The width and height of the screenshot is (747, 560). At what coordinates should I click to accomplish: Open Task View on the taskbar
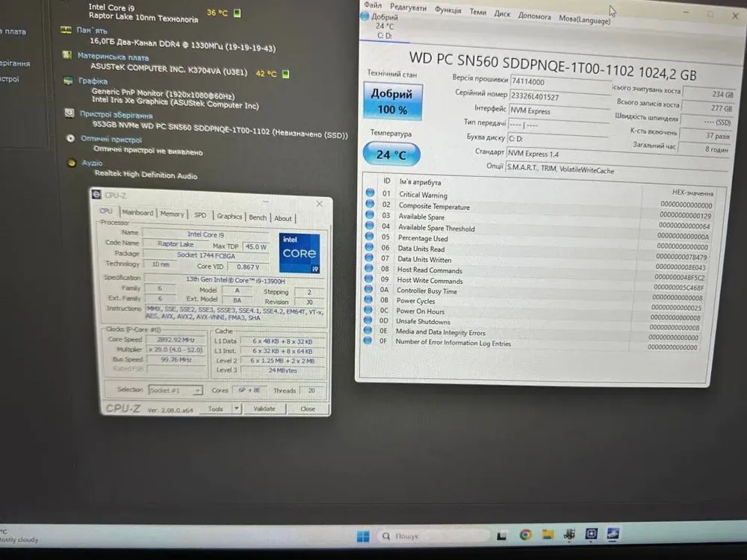pos(503,535)
